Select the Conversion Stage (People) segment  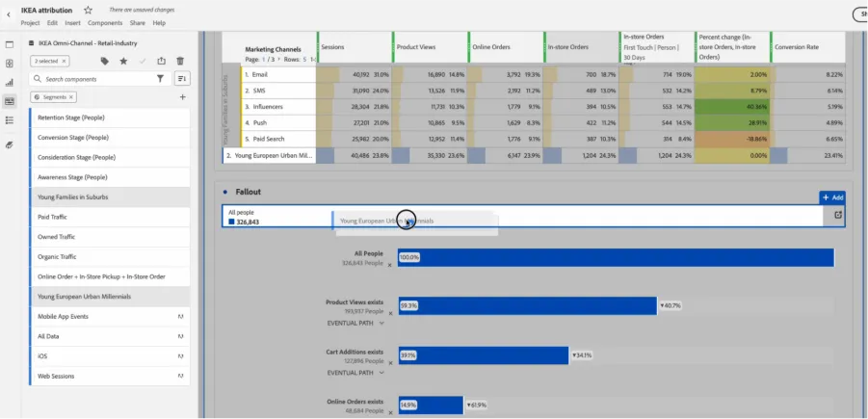pos(110,138)
